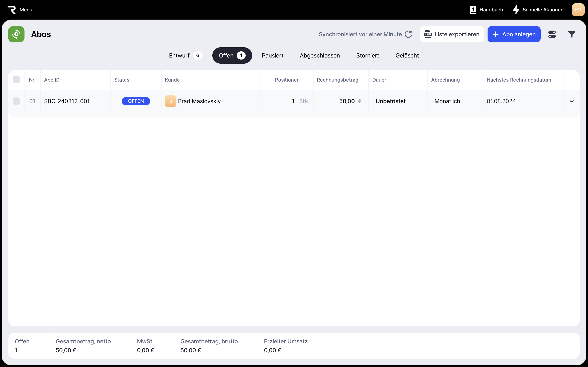Viewport: 588px width, 367px height.
Task: Click the Liste exportieren button
Action: [x=452, y=34]
